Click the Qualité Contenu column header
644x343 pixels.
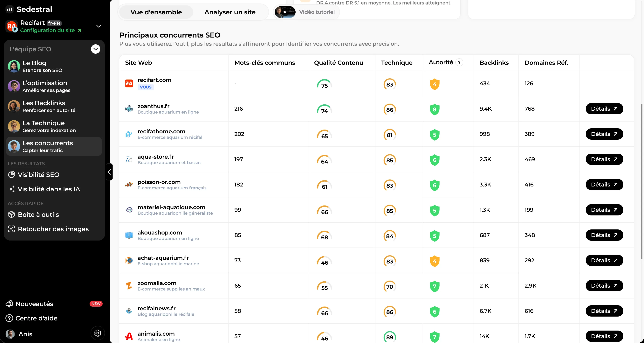pyautogui.click(x=339, y=63)
